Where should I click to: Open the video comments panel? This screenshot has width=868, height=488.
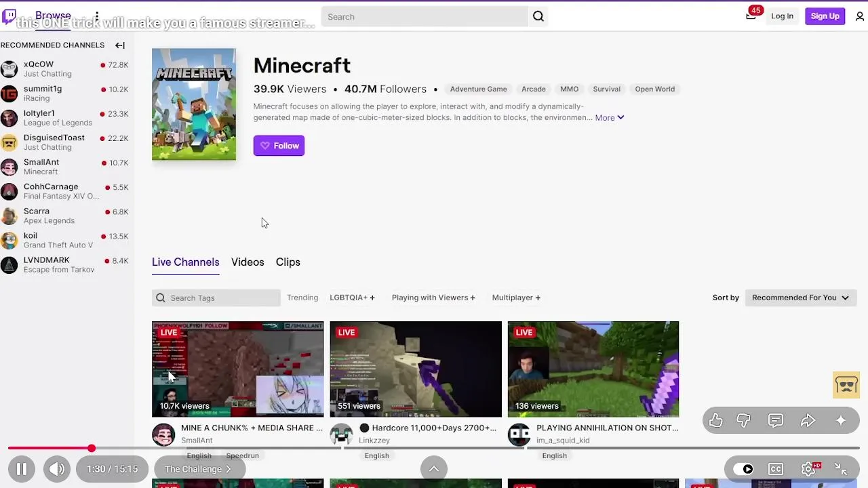click(776, 421)
